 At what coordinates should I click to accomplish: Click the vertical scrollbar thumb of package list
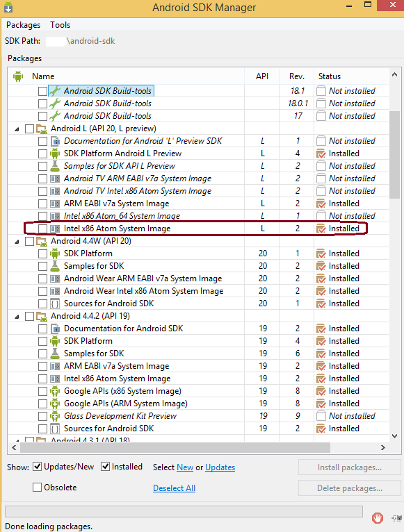pyautogui.click(x=394, y=155)
